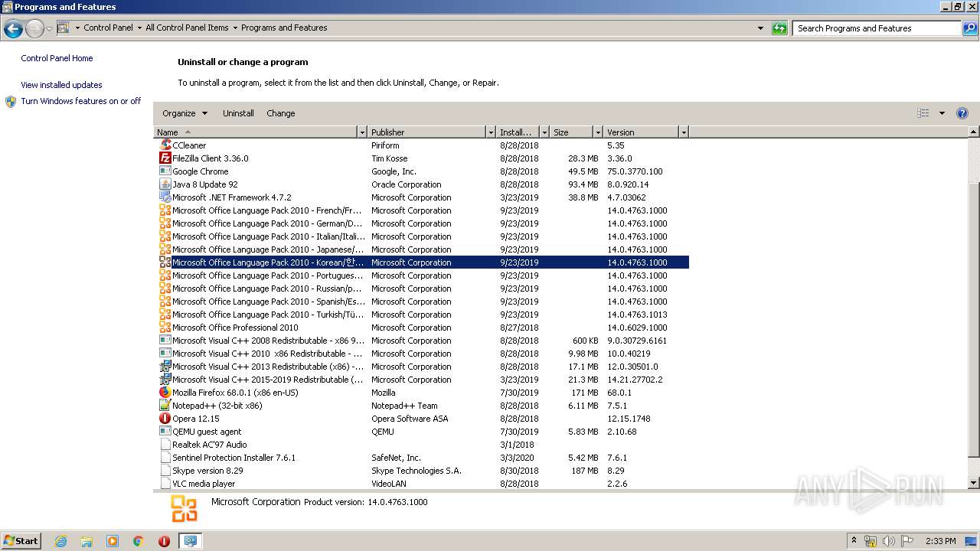The height and width of the screenshot is (551, 980).
Task: Click the Mozilla Firefox 68.0.1 icon
Action: 165,393
